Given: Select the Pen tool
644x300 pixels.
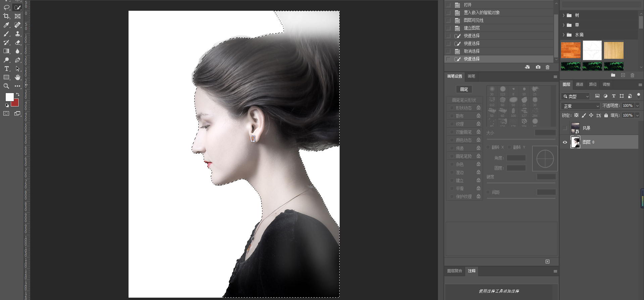Looking at the screenshot, I should click(x=17, y=60).
